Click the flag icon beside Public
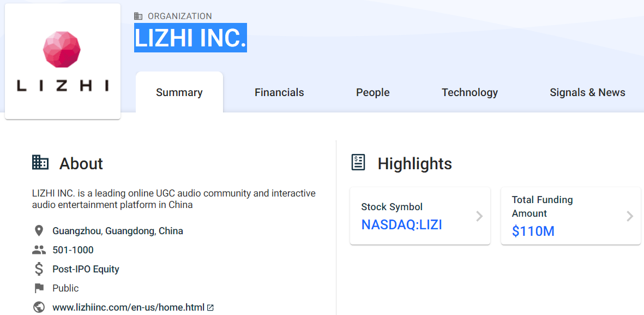 39,288
